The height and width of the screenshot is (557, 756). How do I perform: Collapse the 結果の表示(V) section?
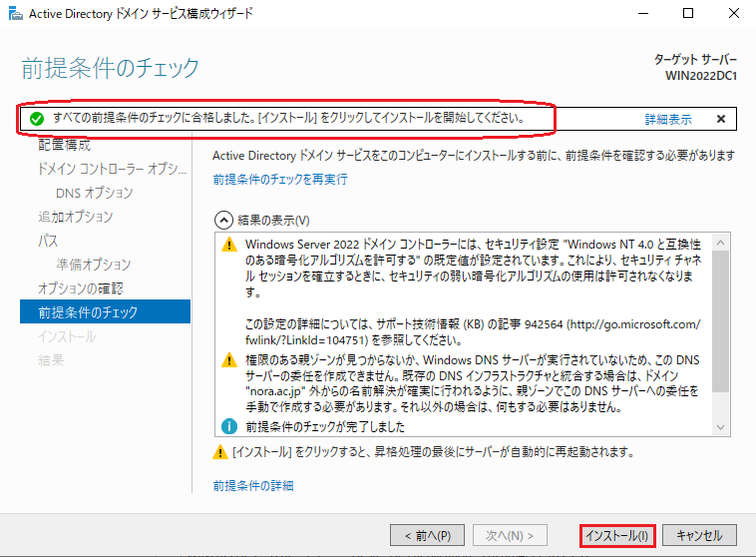223,221
